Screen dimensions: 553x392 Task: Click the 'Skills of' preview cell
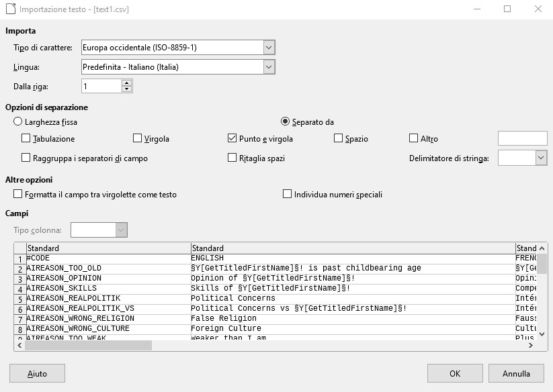tap(353, 288)
